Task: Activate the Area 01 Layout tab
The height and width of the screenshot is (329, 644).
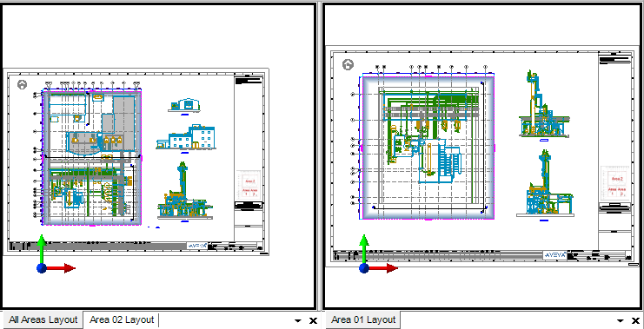Action: click(363, 319)
